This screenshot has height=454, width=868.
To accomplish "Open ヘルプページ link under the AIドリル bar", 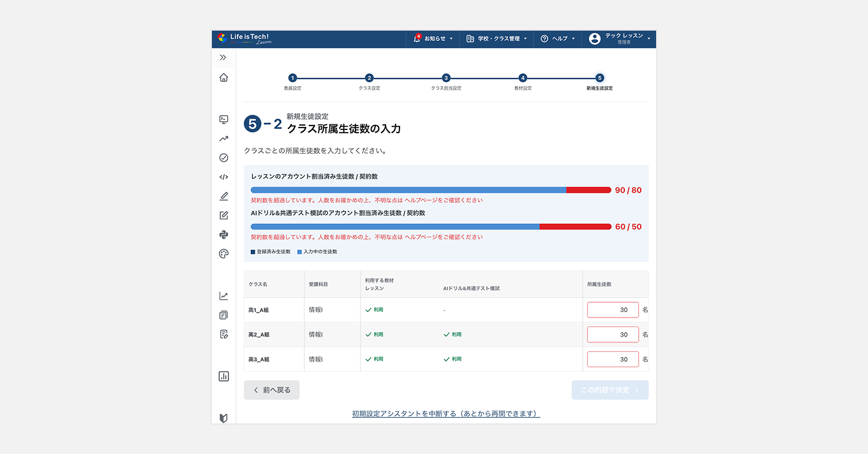I will click(421, 237).
